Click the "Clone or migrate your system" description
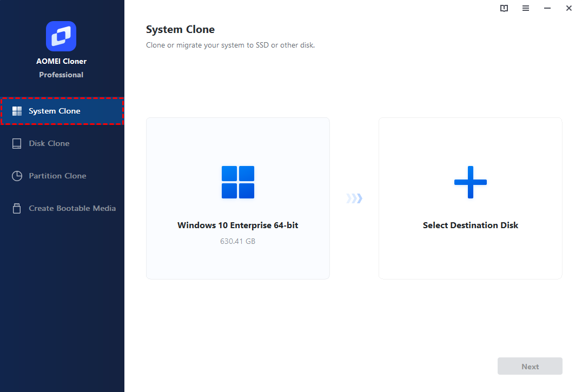This screenshot has width=582, height=392. (x=230, y=45)
